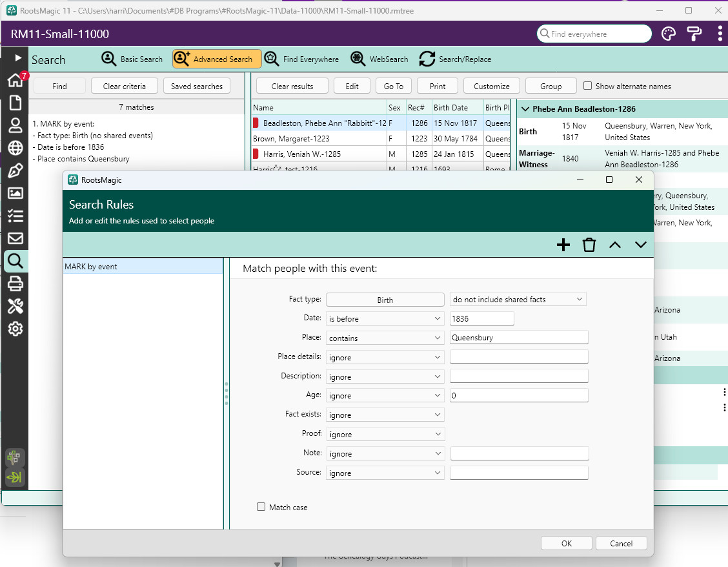Open the Home view in the sidebar
728x567 pixels.
[x=15, y=80]
